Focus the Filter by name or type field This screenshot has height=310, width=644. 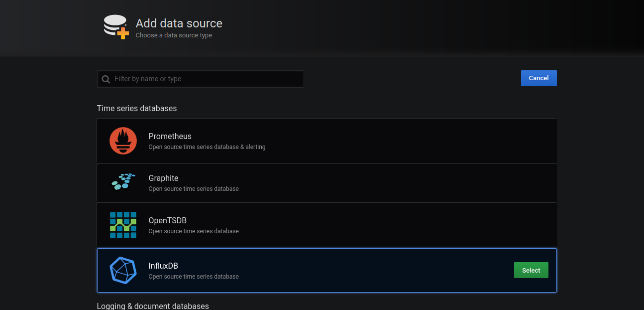pos(201,79)
